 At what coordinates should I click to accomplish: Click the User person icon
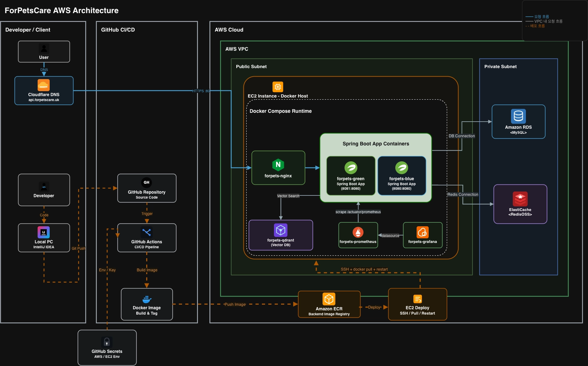coord(44,49)
